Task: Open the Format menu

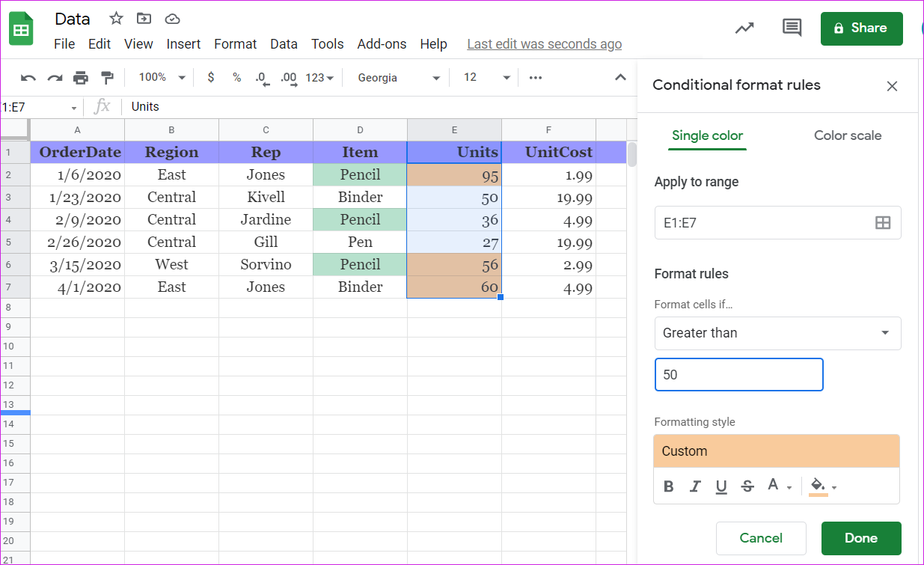Action: click(x=235, y=44)
